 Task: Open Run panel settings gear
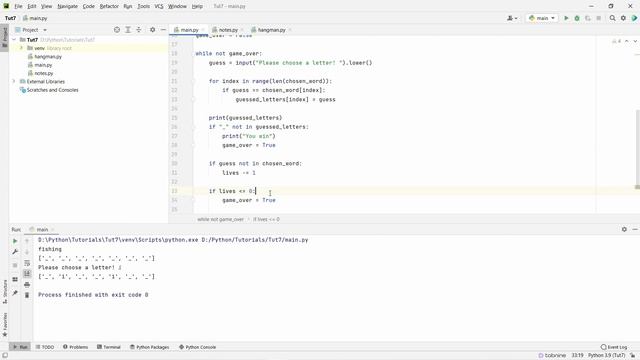[x=624, y=229]
